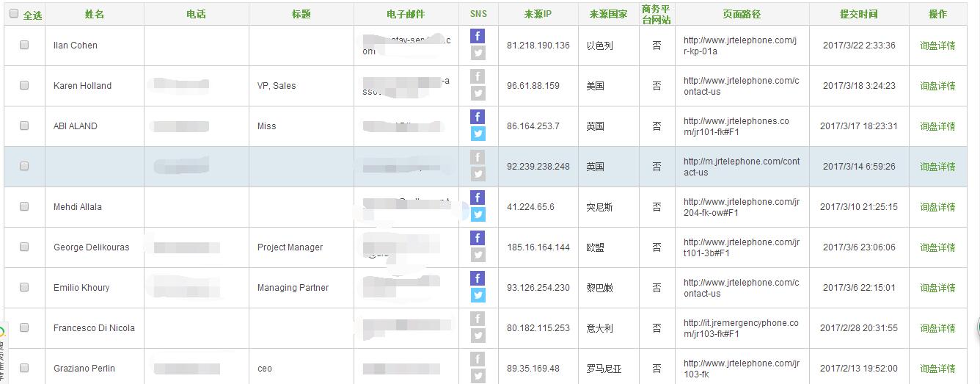Viewport: 980px width, 384px height.
Task: Click the jr204-fk-ow page path URL
Action: tap(741, 207)
